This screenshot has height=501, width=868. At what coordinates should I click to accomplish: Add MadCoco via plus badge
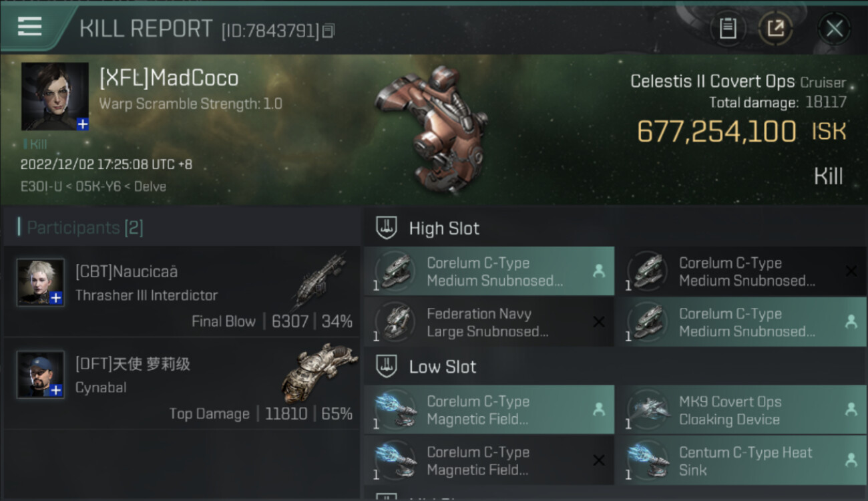(x=82, y=124)
